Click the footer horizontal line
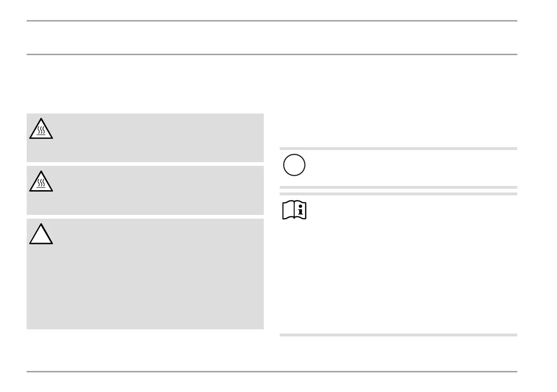Screen dimensions: 557x392 (272, 371)
